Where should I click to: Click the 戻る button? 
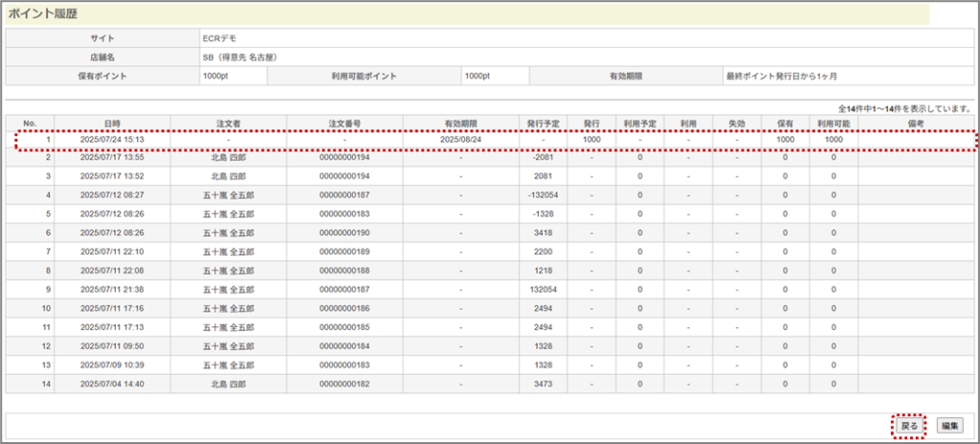pos(909,425)
